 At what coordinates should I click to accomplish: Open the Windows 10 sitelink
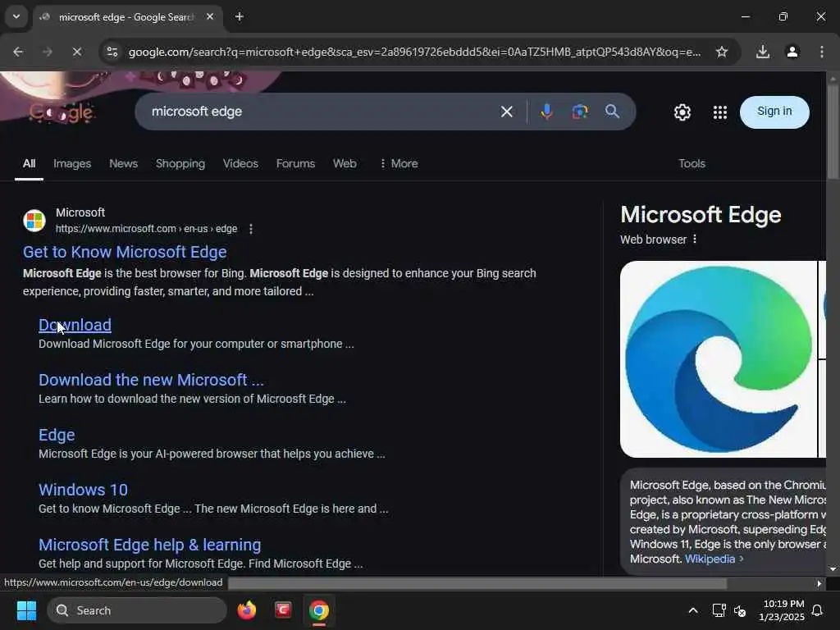[x=83, y=490]
